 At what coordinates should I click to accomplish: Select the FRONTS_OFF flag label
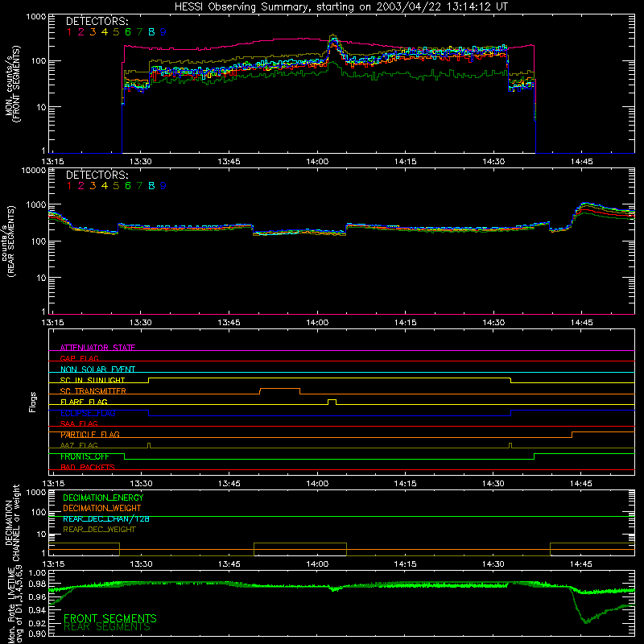pos(85,456)
